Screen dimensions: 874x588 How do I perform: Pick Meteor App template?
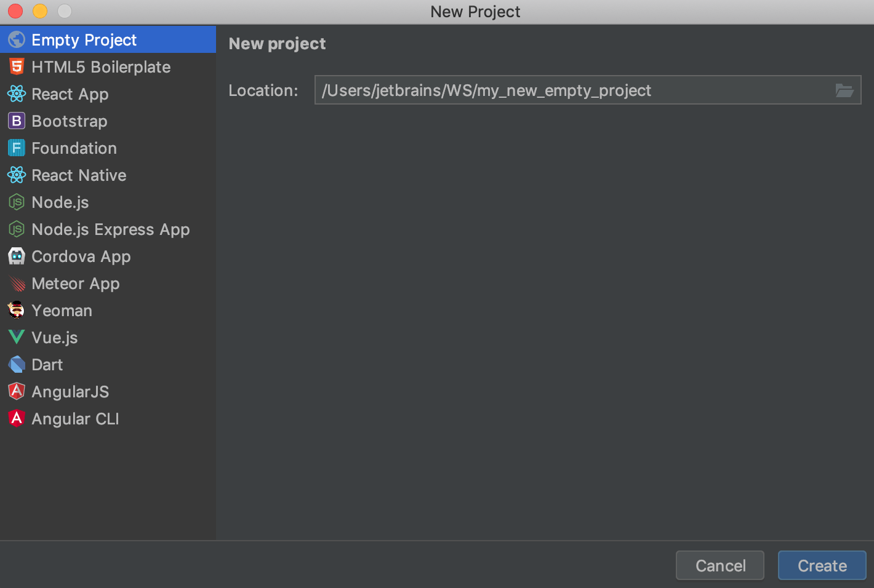click(108, 284)
